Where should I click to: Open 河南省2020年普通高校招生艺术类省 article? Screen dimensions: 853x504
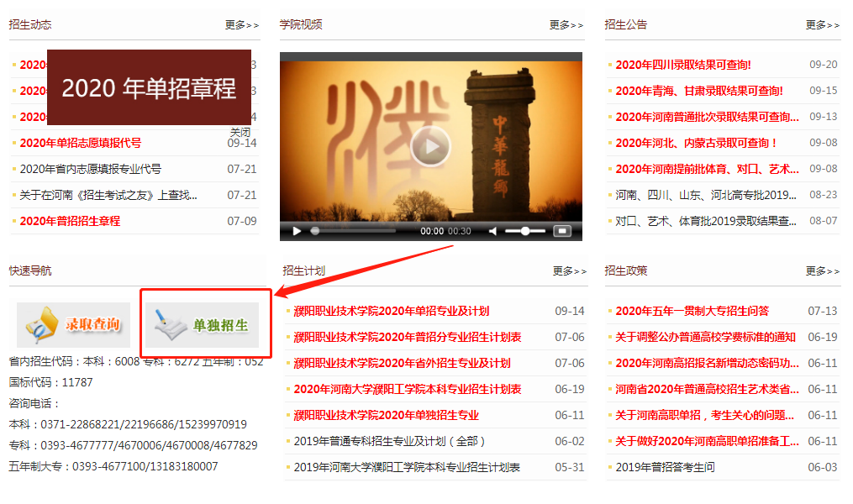point(708,389)
